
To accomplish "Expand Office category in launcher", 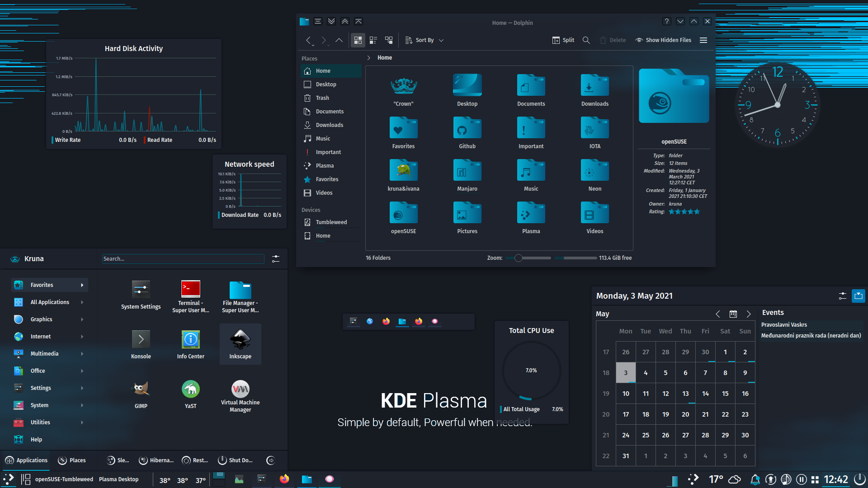I will click(50, 371).
